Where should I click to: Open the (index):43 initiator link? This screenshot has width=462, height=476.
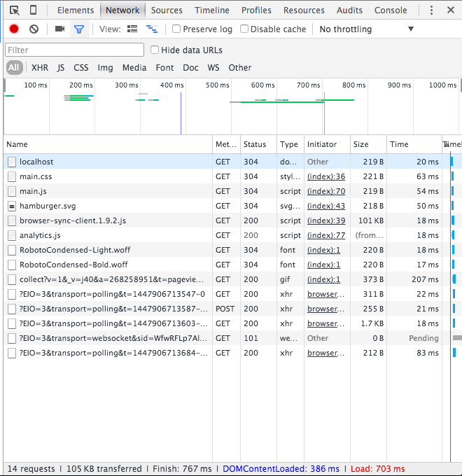[x=326, y=206]
